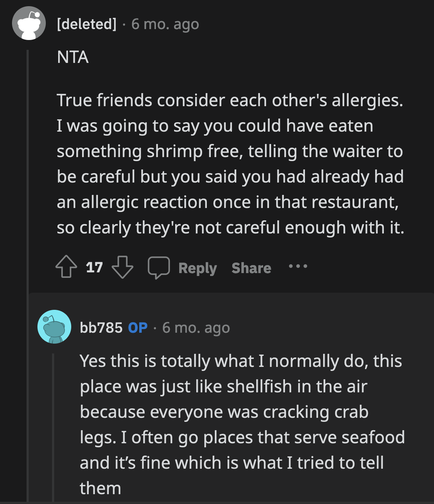Click the ellipsis overflow icon
This screenshot has height=504, width=434.
pyautogui.click(x=297, y=267)
